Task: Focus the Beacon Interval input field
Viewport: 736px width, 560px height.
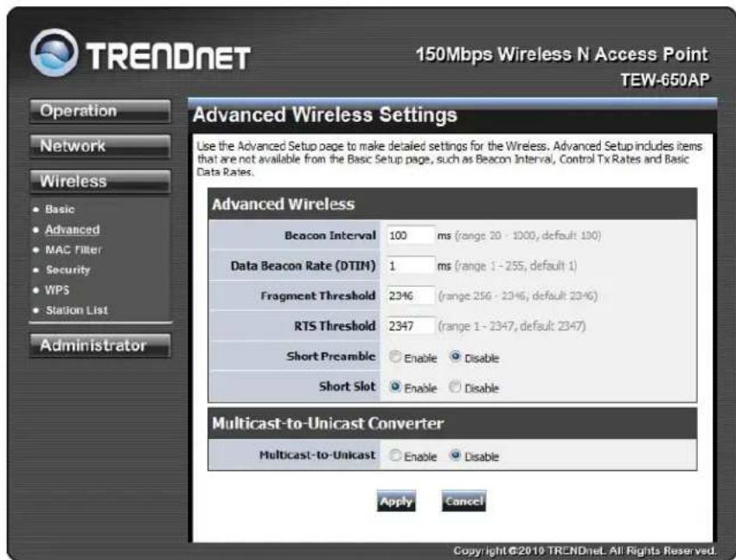Action: click(x=410, y=235)
